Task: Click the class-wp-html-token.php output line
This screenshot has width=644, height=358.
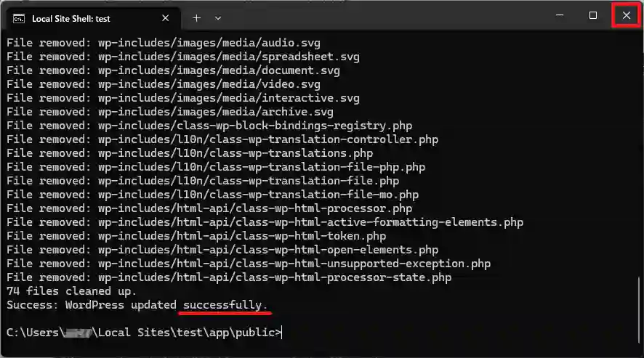Action: 196,236
